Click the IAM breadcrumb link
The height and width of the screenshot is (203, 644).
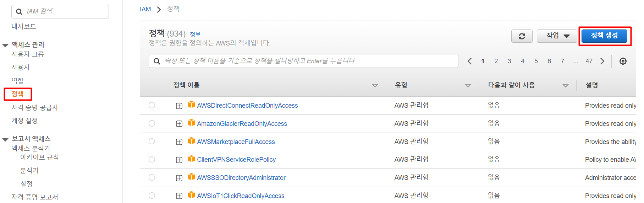coord(145,9)
